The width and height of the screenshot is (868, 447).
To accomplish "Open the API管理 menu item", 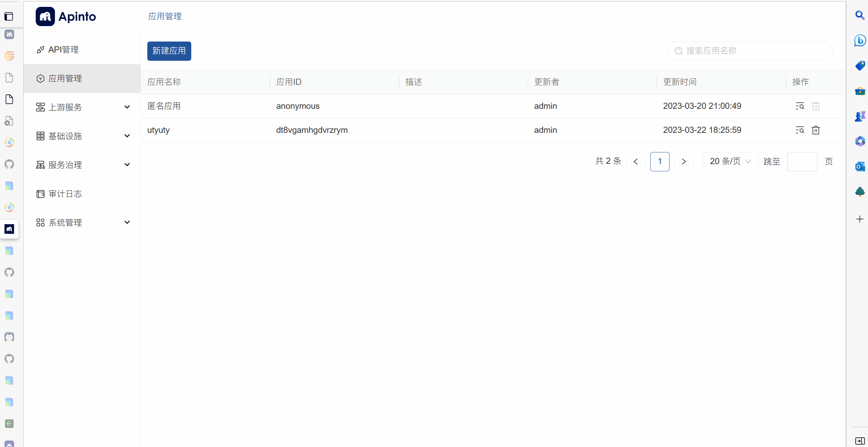I will (x=64, y=50).
